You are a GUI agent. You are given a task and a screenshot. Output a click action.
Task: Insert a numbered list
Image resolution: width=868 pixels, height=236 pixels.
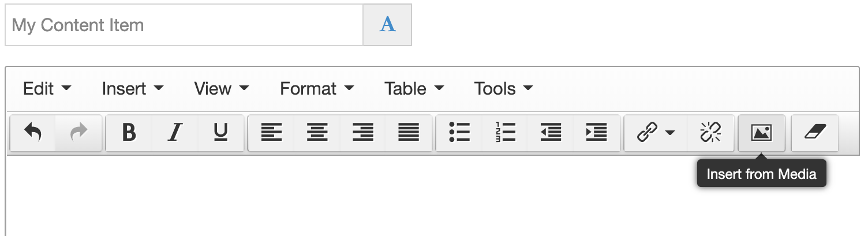[x=505, y=133]
